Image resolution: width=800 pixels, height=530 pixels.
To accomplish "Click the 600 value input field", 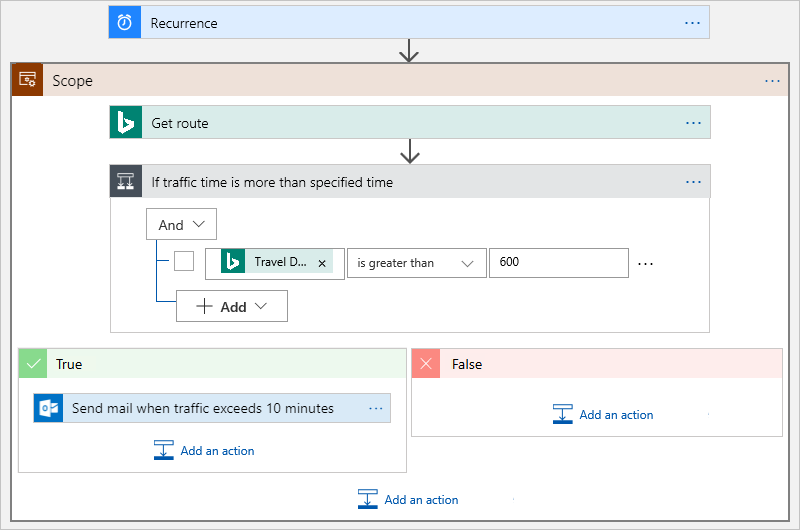I will pyautogui.click(x=558, y=263).
